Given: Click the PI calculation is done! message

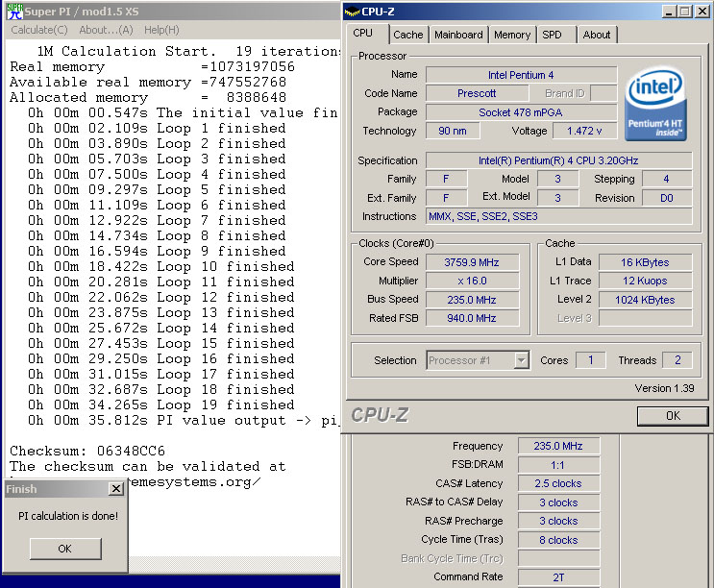Looking at the screenshot, I should click(x=68, y=516).
